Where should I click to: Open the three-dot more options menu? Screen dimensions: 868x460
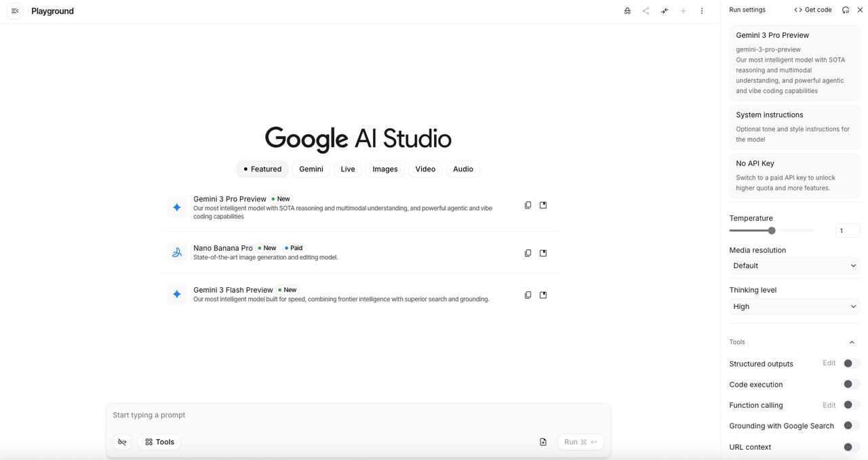(702, 11)
